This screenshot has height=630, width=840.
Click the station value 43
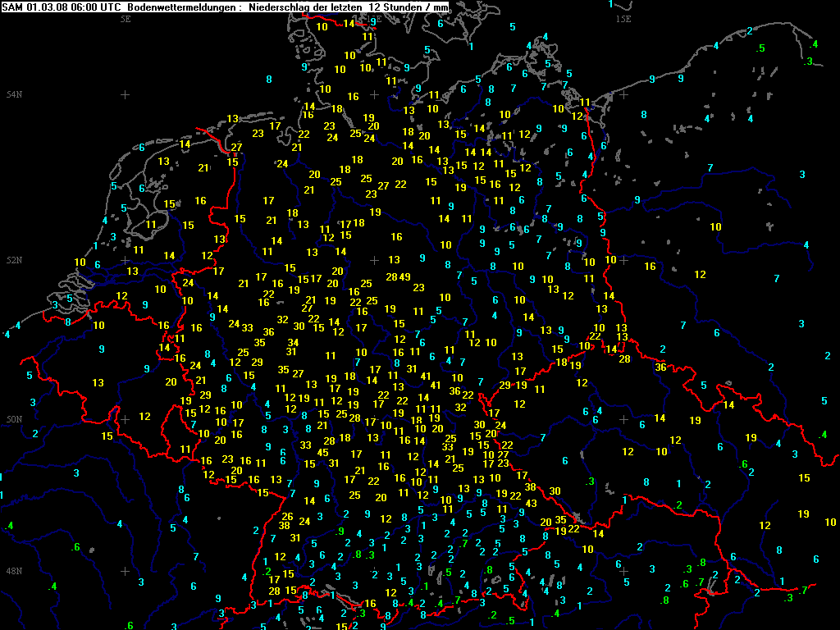coord(531,503)
